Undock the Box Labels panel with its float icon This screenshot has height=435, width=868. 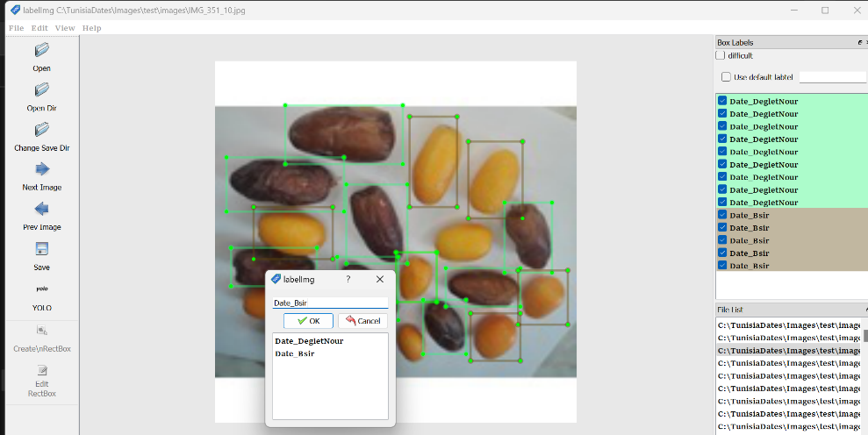(x=860, y=43)
